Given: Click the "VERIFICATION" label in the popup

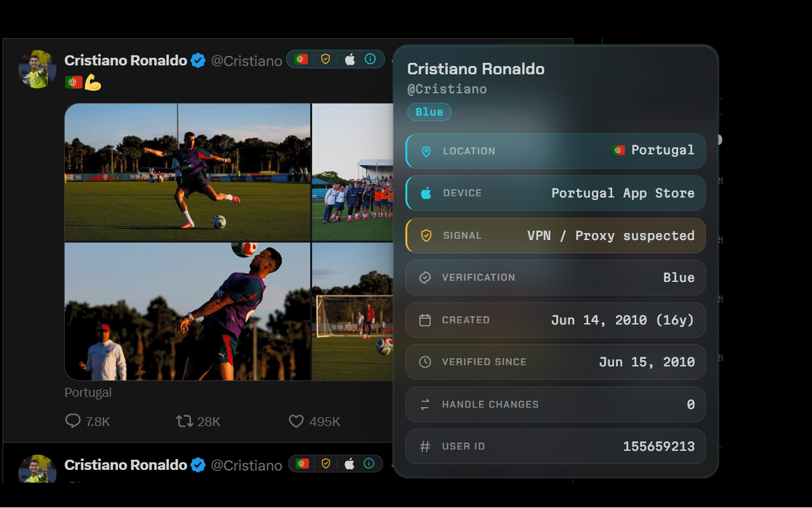Looking at the screenshot, I should coord(479,277).
